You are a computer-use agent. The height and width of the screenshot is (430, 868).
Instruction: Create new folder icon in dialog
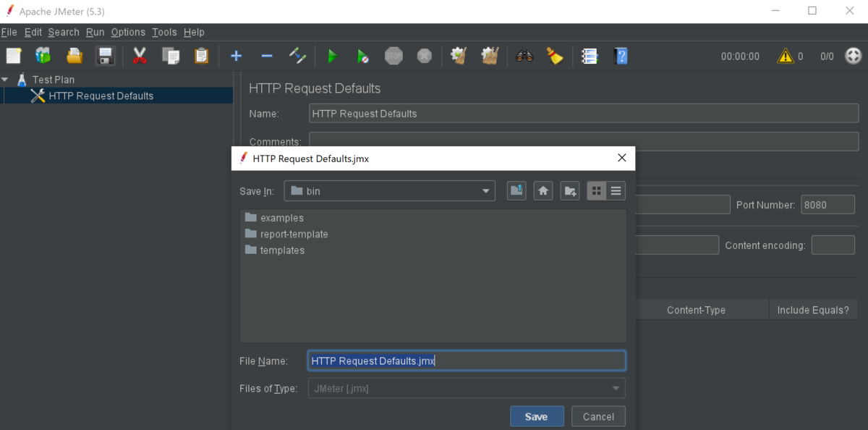(x=570, y=191)
